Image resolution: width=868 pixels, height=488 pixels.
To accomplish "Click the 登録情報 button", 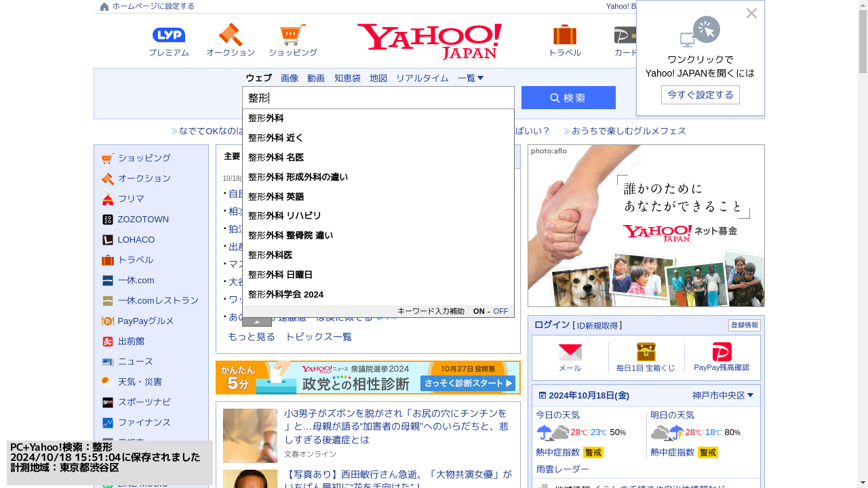I will click(745, 325).
